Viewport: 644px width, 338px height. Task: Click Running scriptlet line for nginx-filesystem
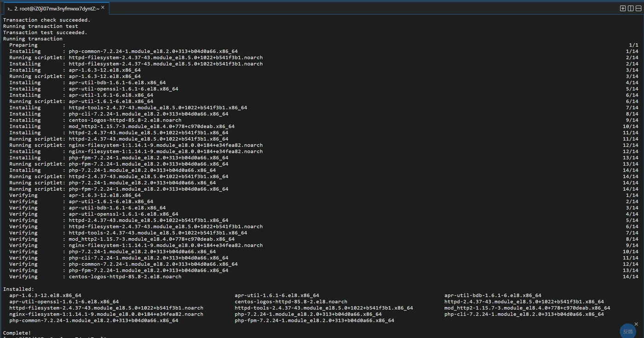136,145
